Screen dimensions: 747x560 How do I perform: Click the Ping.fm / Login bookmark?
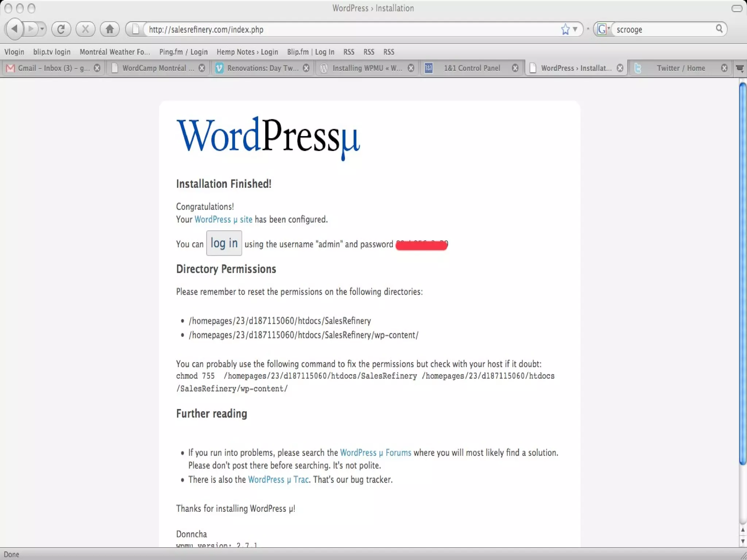(183, 52)
